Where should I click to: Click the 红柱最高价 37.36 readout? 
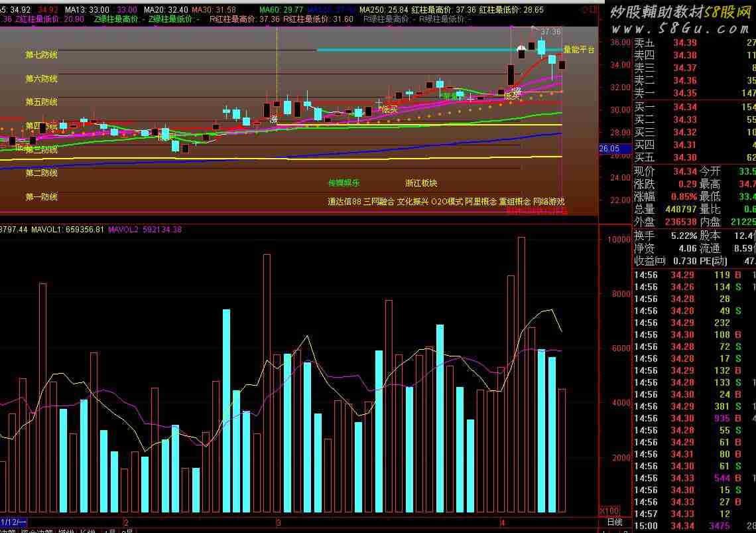(444, 10)
